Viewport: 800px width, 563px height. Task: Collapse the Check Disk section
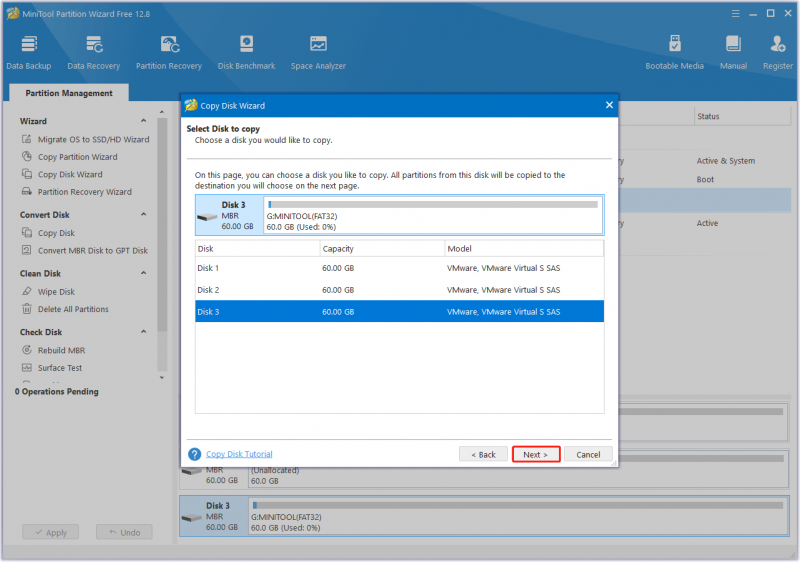tap(143, 332)
